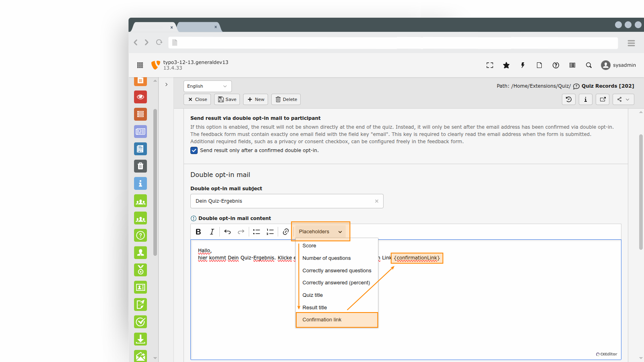Open the share dropdown button

click(x=623, y=99)
